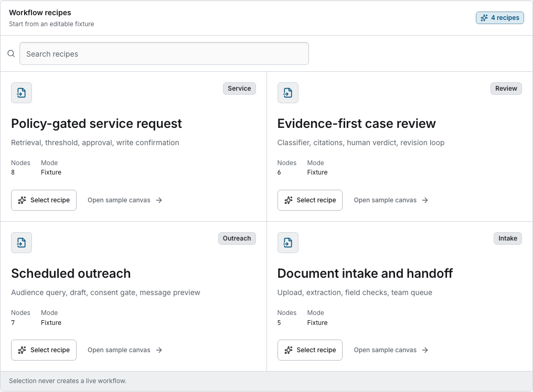The image size is (533, 392).
Task: Select recipe for Document intake and handoff
Action: click(x=310, y=350)
